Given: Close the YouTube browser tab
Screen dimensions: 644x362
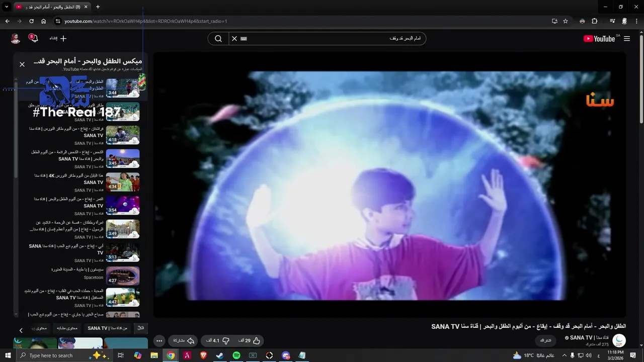Looking at the screenshot, I should 86,7.
